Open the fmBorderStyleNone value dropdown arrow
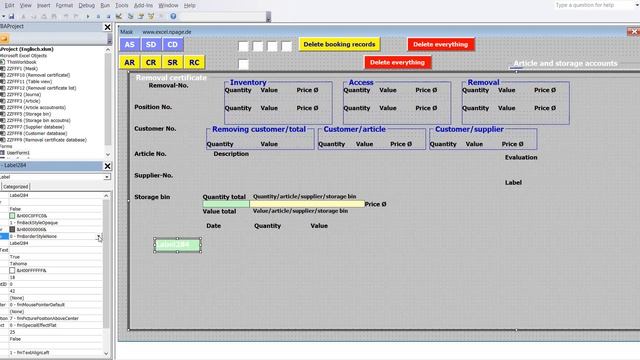Image resolution: width=640 pixels, height=360 pixels. coord(99,236)
